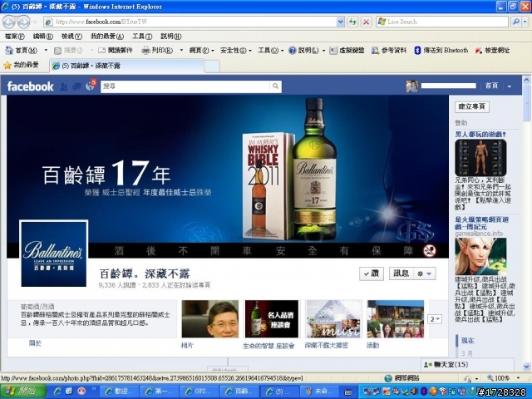The image size is (532, 399).
Task: Click the Create Page (建立專頁) button
Action: 471,106
